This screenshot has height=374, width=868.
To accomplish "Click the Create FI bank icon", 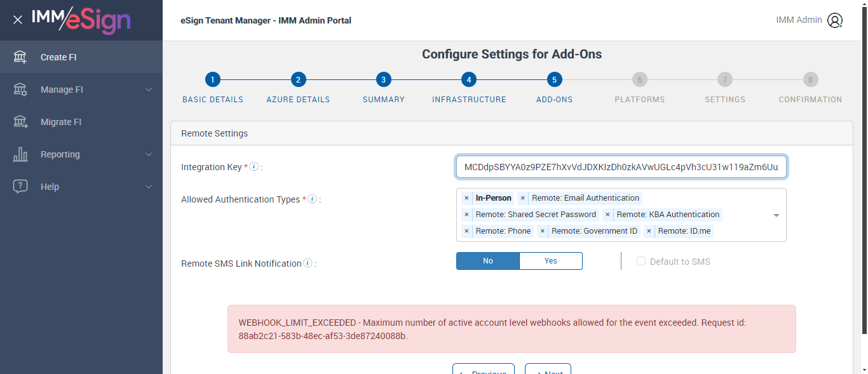I will pyautogui.click(x=20, y=57).
